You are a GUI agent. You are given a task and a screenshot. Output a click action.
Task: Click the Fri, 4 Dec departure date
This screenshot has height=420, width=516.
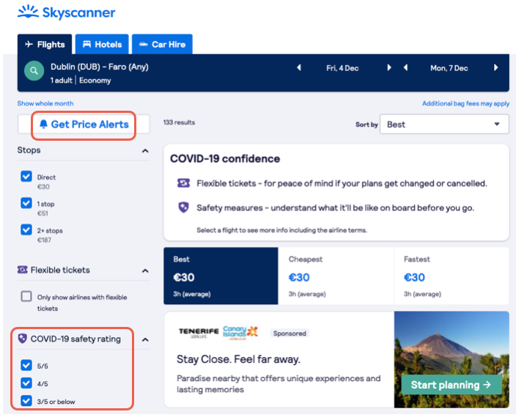(342, 68)
